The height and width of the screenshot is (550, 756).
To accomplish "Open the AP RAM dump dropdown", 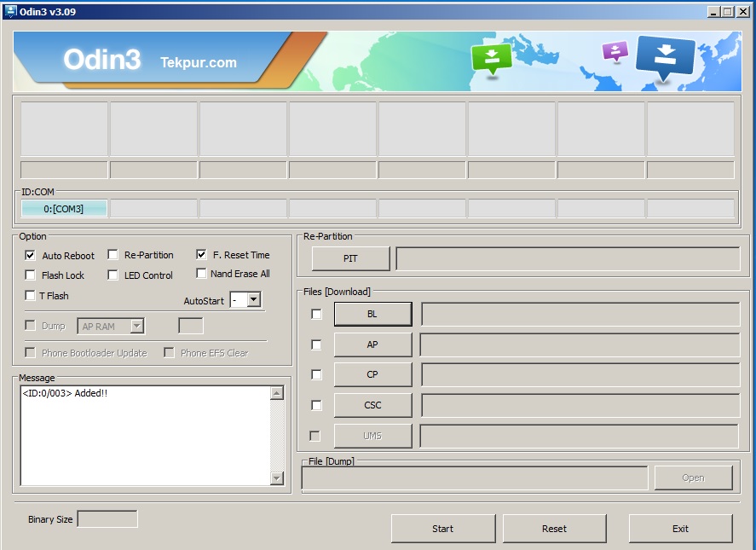I will (x=137, y=326).
